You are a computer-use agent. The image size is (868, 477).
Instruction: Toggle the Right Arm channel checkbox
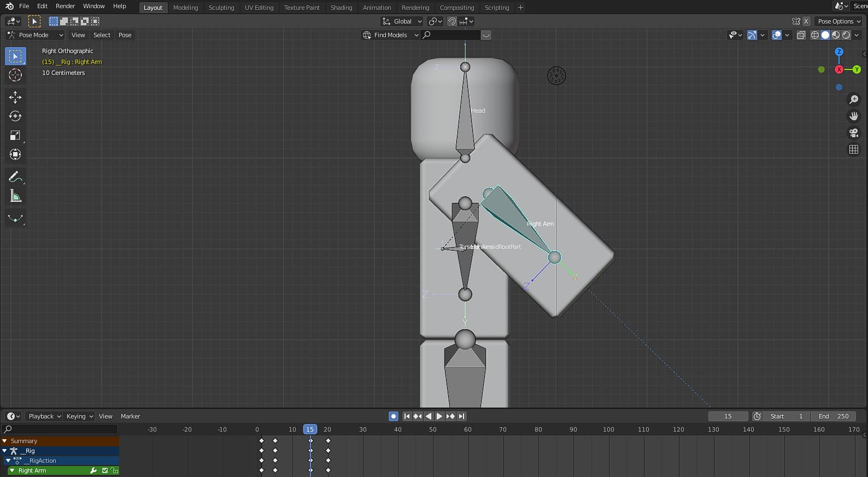[105, 470]
